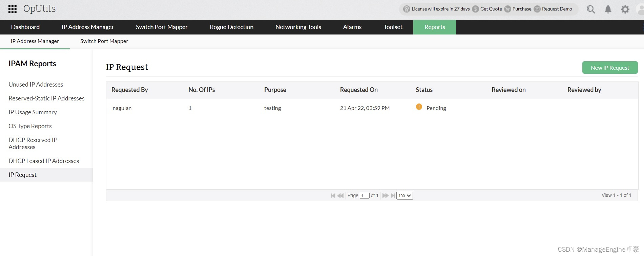Open OS Type Reports
Viewport: 644px width, 256px height.
tap(30, 126)
